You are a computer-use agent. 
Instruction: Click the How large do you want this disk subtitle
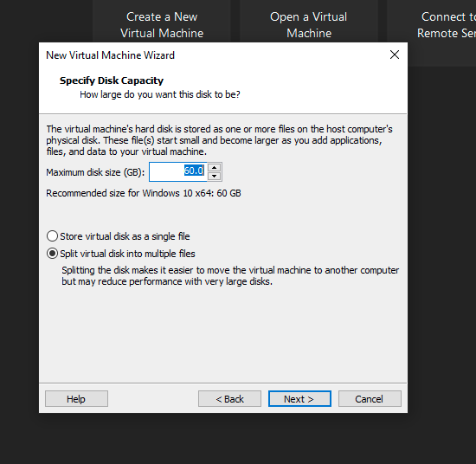click(160, 94)
